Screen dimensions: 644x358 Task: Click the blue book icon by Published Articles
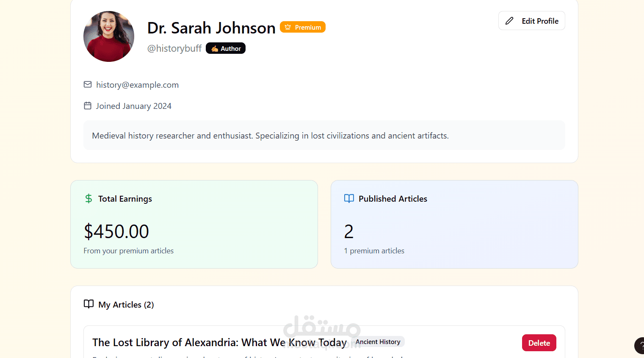click(349, 199)
